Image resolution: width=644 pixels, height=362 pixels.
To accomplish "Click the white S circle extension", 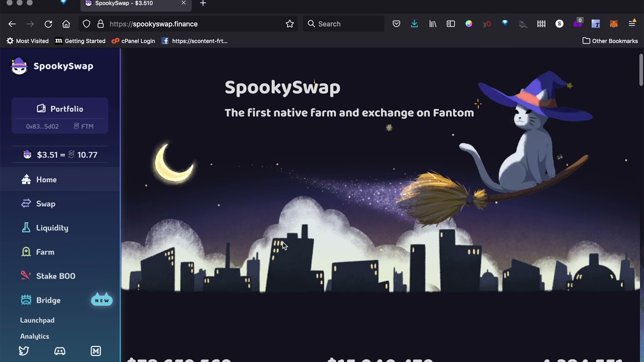I will [x=559, y=24].
